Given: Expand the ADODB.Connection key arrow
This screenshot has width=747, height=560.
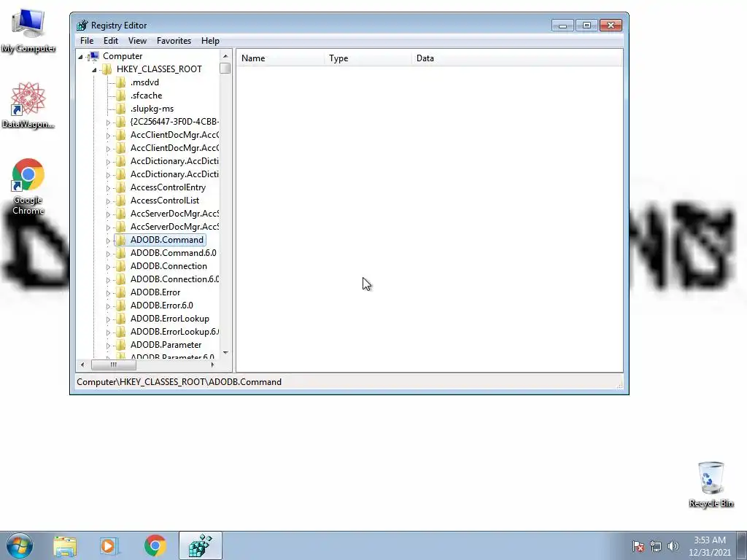Looking at the screenshot, I should tap(108, 267).
